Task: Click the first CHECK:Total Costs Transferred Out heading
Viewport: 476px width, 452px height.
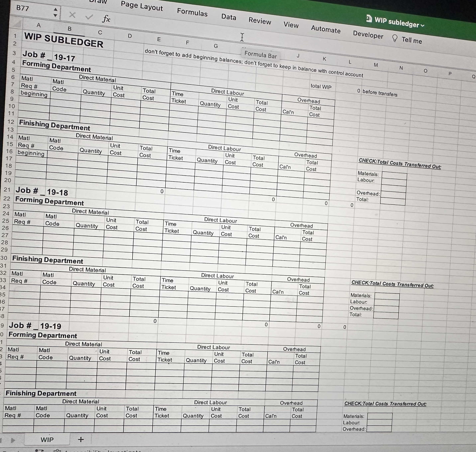Action: coord(400,163)
